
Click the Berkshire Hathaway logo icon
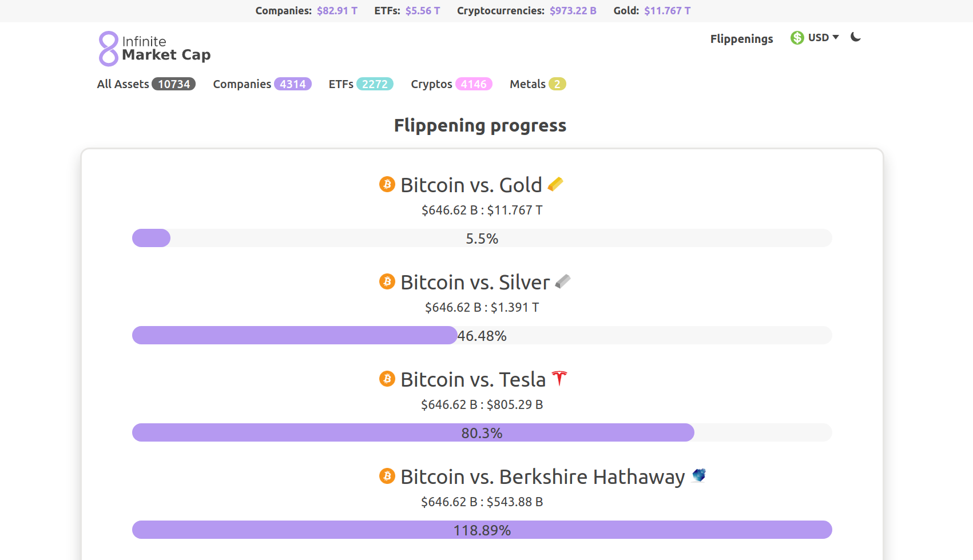click(x=698, y=476)
